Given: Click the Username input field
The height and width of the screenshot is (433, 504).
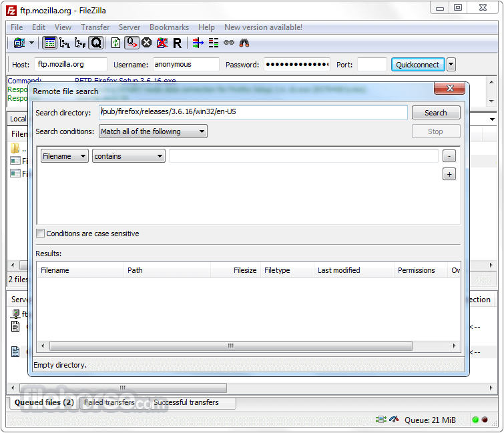Looking at the screenshot, I should (186, 64).
